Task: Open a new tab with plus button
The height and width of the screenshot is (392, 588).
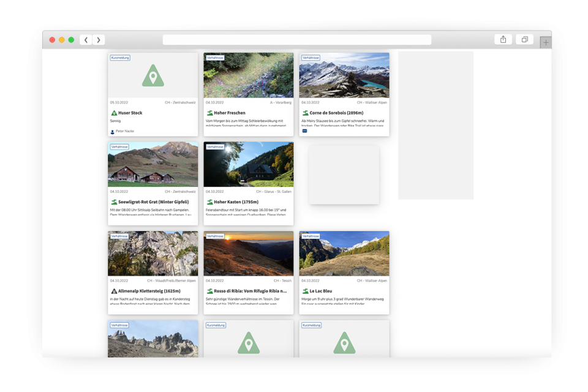Action: pos(546,42)
